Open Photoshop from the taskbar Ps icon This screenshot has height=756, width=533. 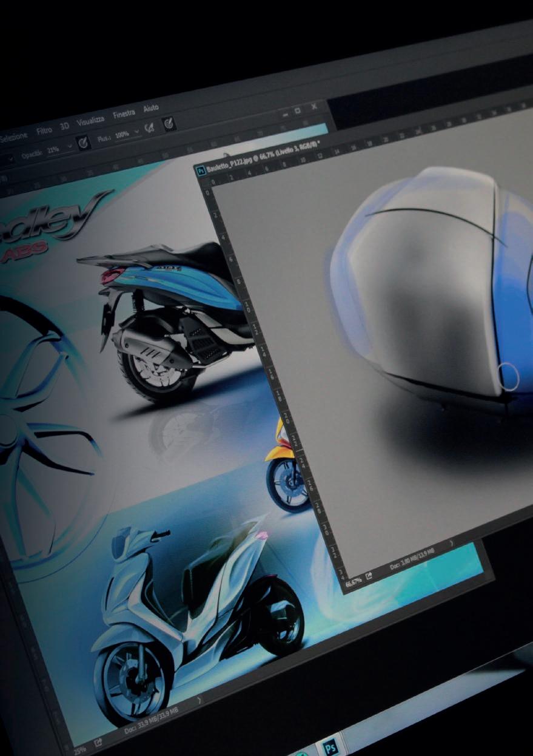click(x=331, y=746)
